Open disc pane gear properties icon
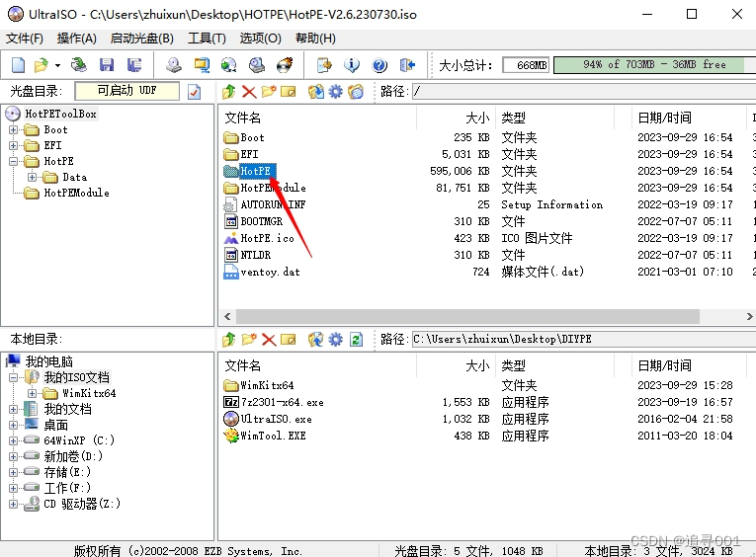This screenshot has height=557, width=756. tap(336, 92)
